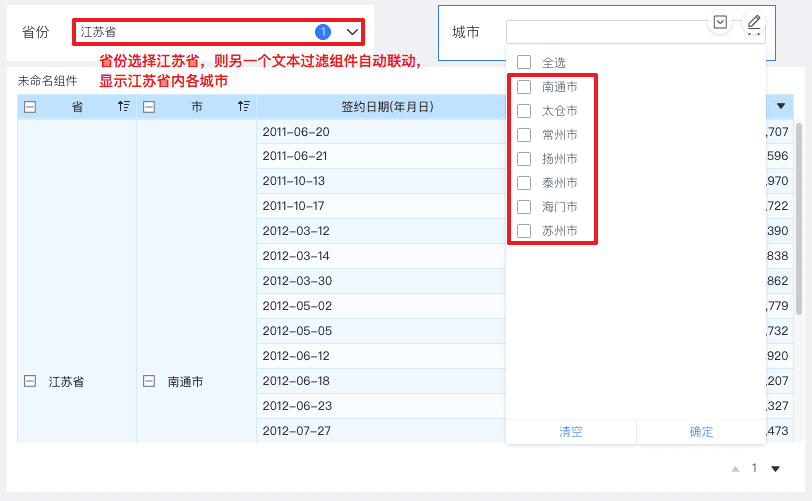Click page number 1 in pager
812x501 pixels.
755,468
